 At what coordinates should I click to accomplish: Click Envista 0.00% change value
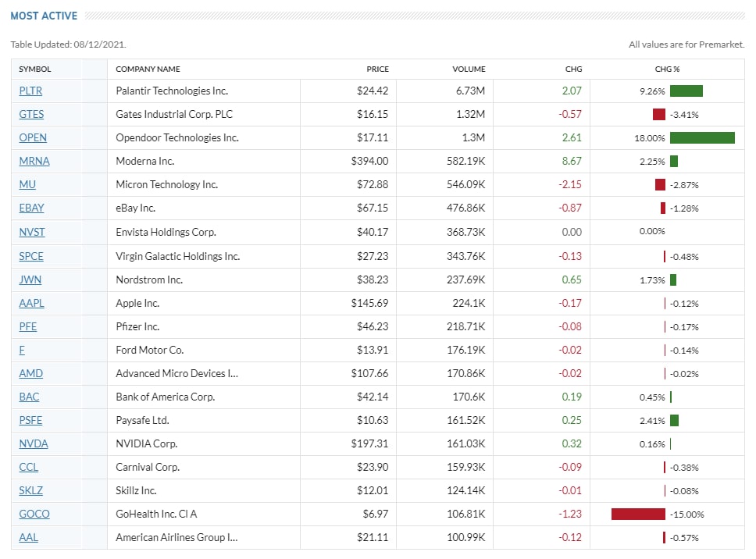(x=652, y=231)
